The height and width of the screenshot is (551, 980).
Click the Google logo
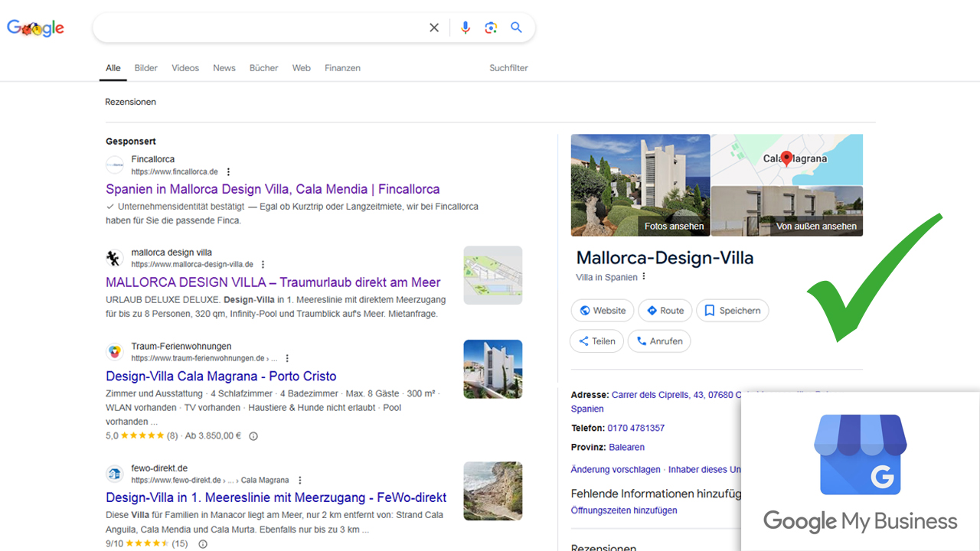click(x=35, y=28)
